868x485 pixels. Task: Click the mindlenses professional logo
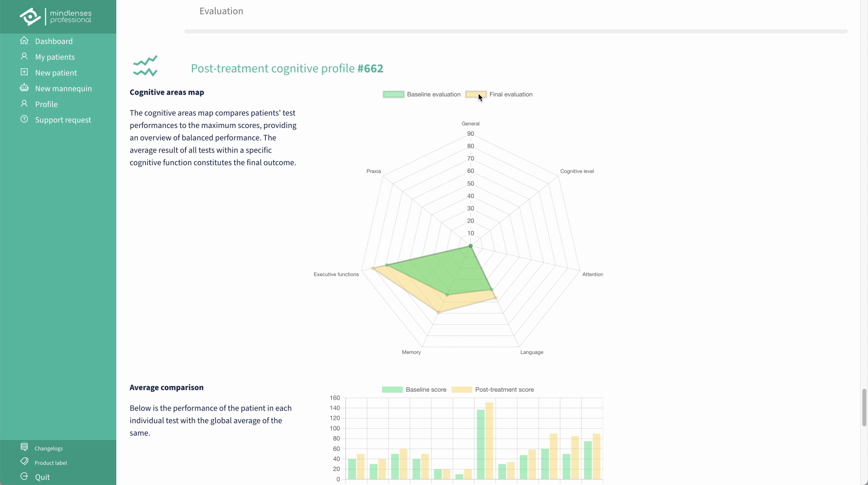click(56, 17)
